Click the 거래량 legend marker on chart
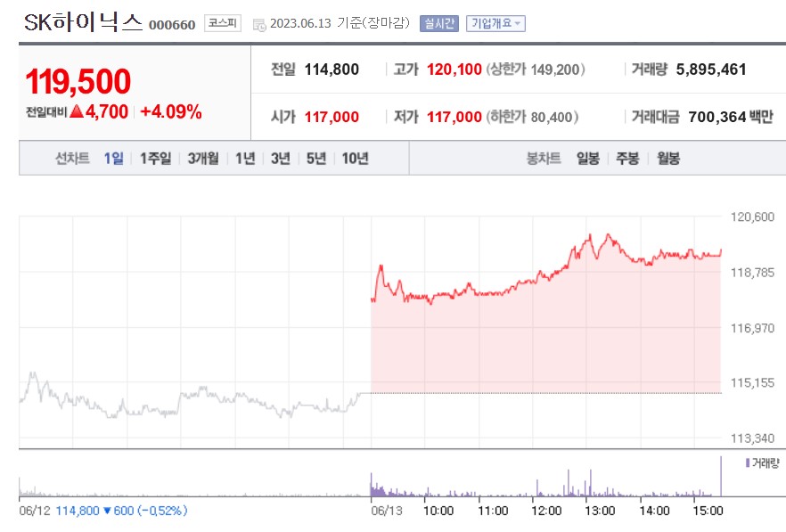 pyautogui.click(x=746, y=462)
